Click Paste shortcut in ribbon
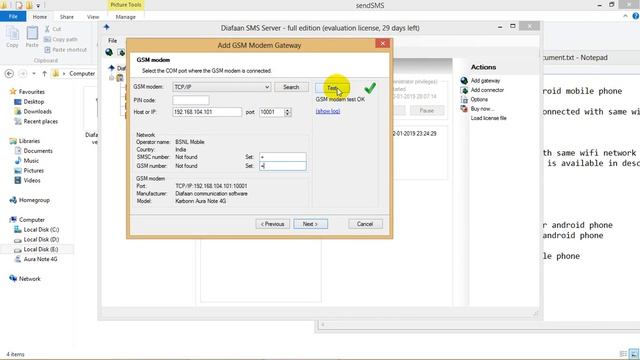640x360 pixels. coord(65,49)
